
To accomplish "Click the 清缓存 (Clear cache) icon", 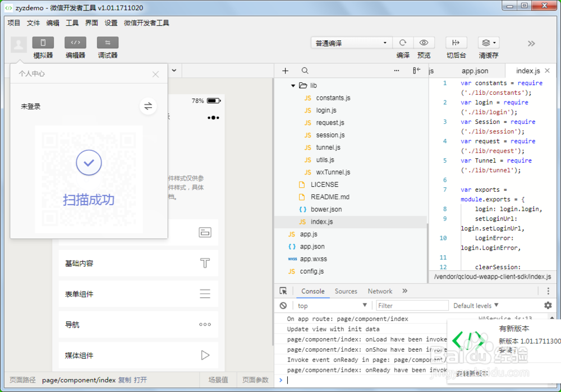I will tap(486, 43).
